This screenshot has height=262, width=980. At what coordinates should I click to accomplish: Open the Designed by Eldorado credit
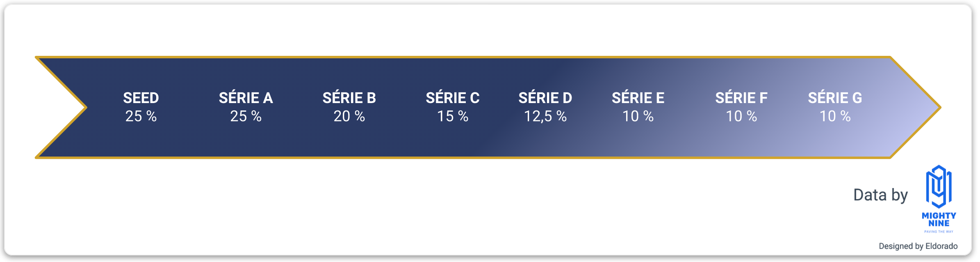point(918,246)
